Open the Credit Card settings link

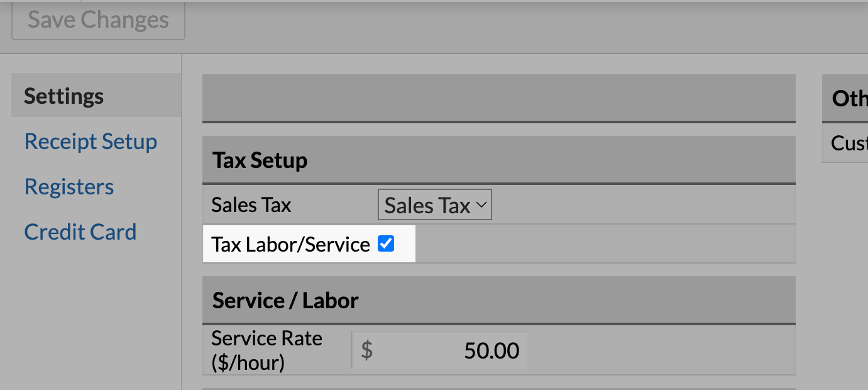[x=80, y=232]
